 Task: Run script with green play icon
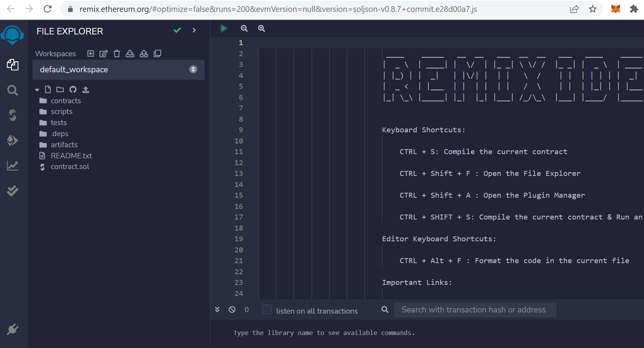(224, 28)
